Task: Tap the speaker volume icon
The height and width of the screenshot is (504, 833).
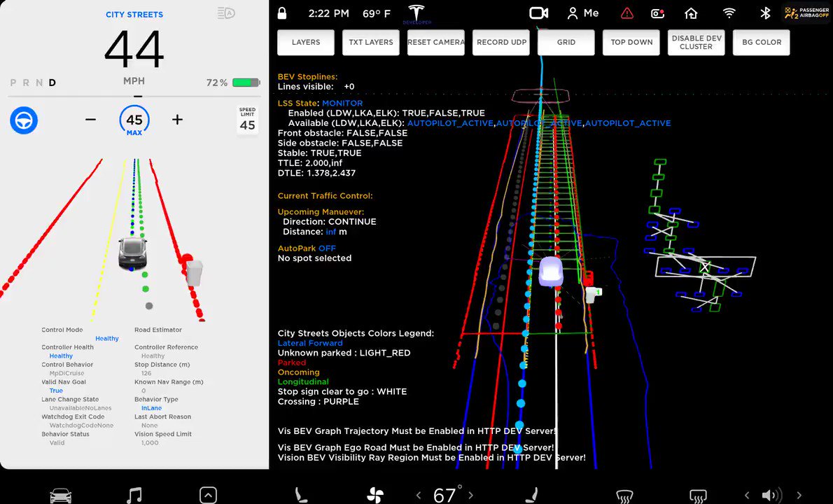Action: click(772, 496)
